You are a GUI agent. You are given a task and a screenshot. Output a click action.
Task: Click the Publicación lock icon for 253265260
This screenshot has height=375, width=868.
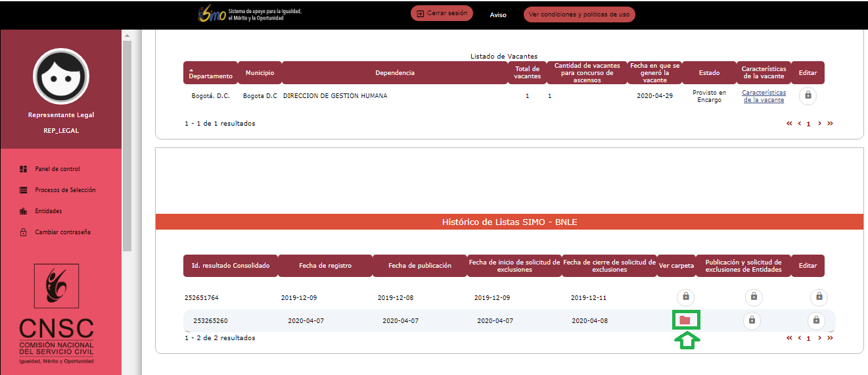click(x=752, y=320)
